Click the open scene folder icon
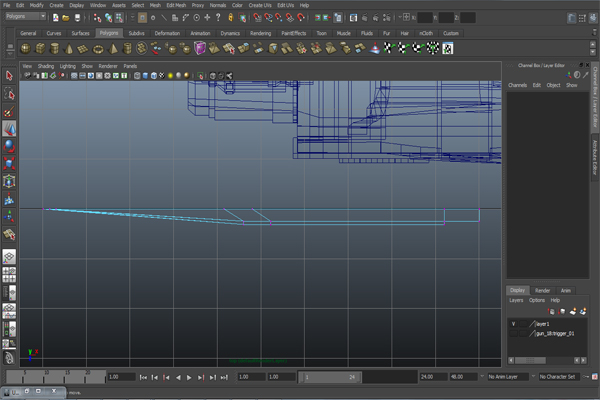Viewport: 600px width, 400px height. (66, 18)
